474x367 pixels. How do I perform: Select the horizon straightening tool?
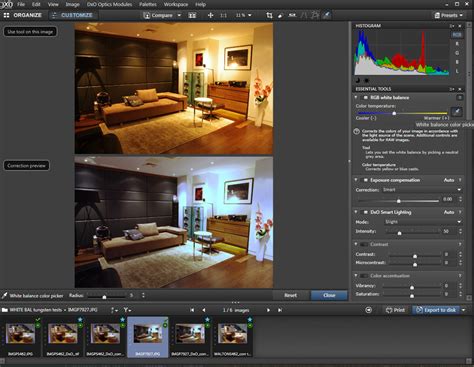[x=292, y=15]
